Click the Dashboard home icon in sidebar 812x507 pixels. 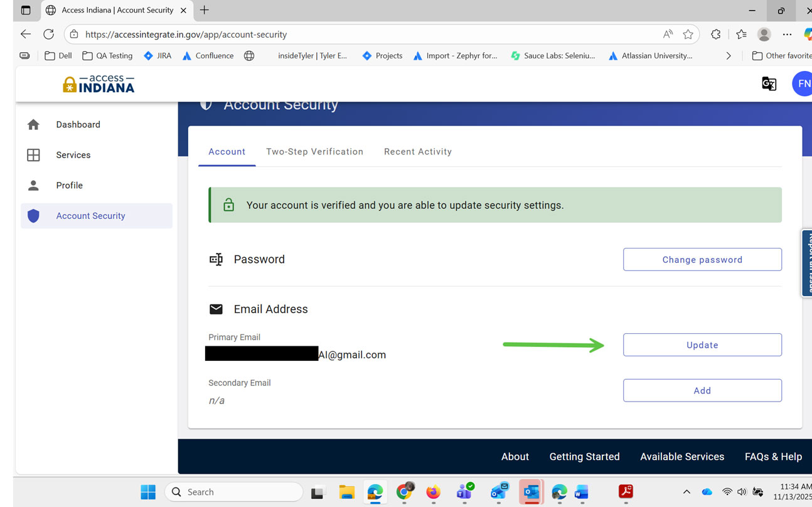(x=33, y=125)
